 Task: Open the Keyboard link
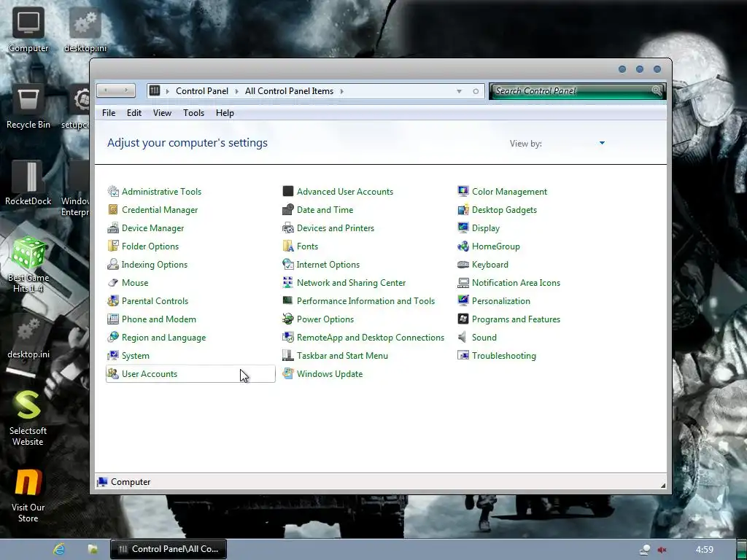(x=489, y=264)
